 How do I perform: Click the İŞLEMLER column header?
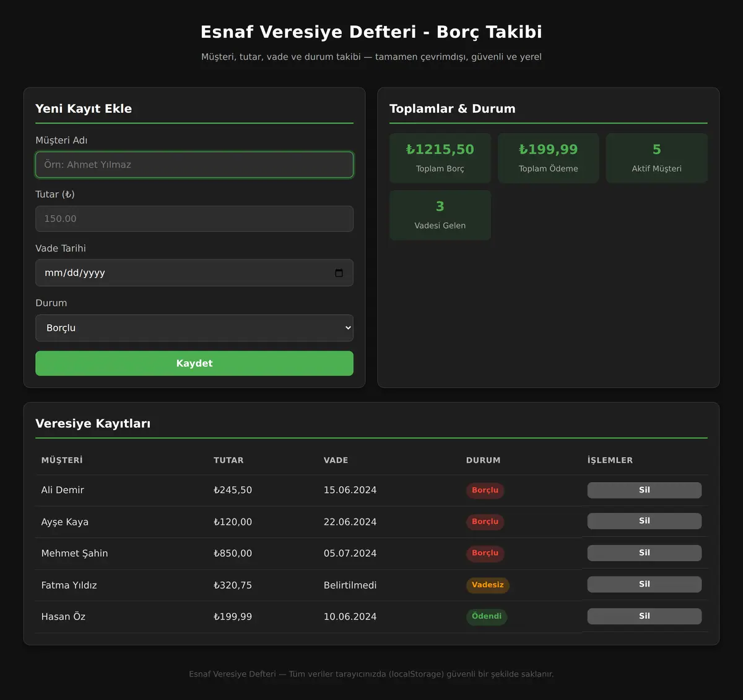click(610, 460)
